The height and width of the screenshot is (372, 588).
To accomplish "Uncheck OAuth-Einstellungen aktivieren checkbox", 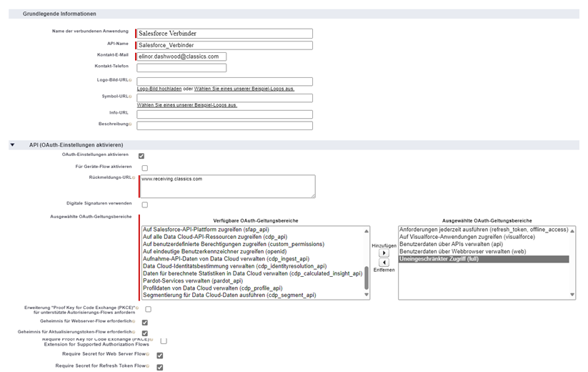I will (141, 156).
